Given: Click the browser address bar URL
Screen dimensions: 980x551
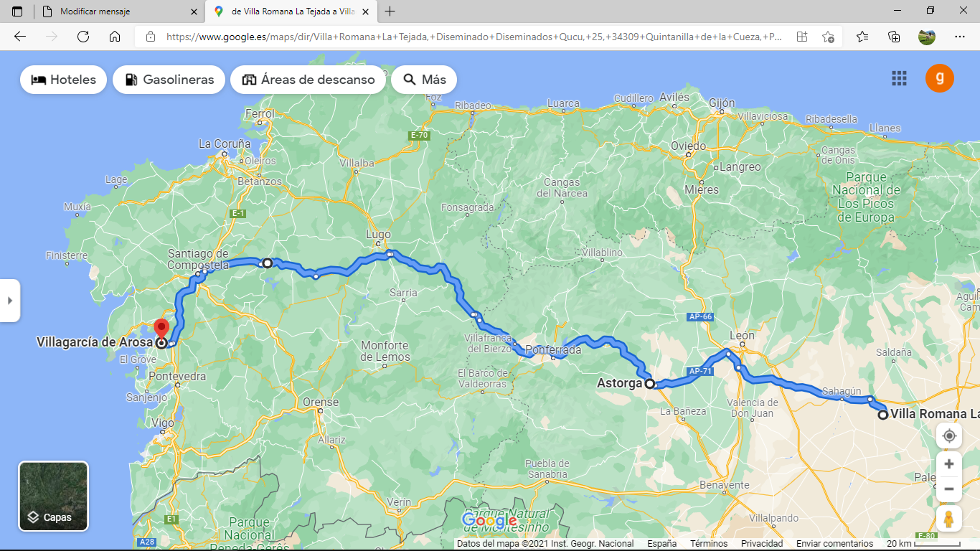Looking at the screenshot, I should [473, 37].
